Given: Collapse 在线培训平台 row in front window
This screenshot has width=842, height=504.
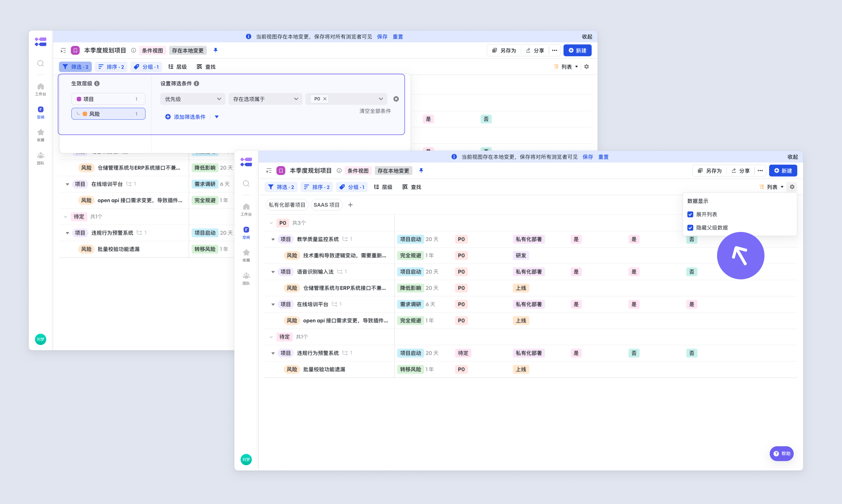Looking at the screenshot, I should coord(273,305).
